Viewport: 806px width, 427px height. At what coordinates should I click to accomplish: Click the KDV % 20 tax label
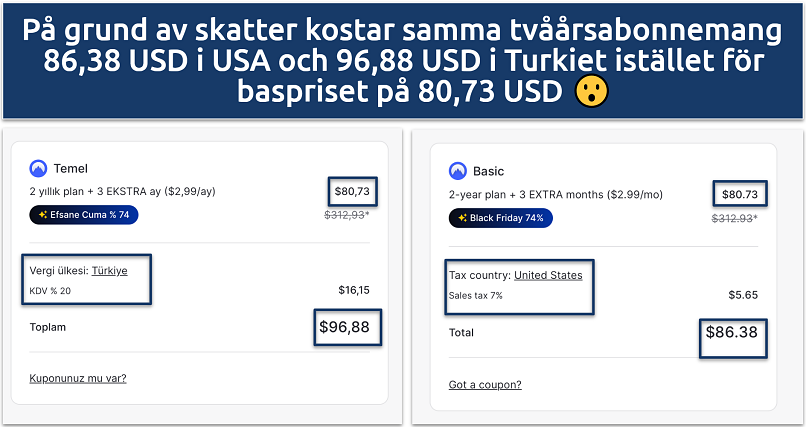[x=52, y=291]
